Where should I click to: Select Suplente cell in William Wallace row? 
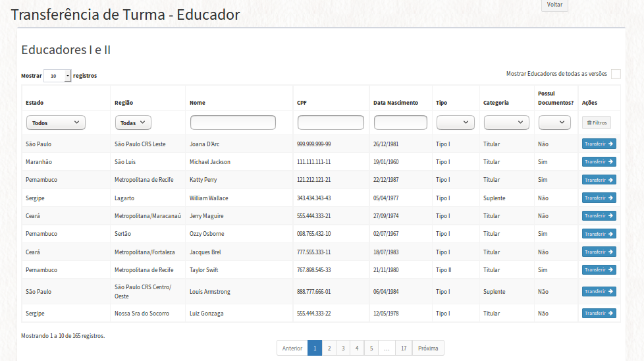(494, 198)
